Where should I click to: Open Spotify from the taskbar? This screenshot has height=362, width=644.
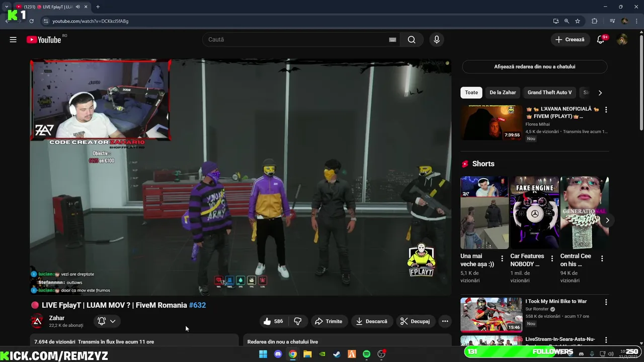[366, 354]
